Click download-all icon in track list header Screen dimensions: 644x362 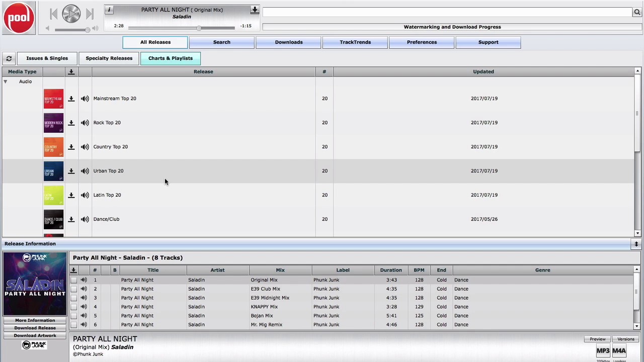click(x=73, y=270)
